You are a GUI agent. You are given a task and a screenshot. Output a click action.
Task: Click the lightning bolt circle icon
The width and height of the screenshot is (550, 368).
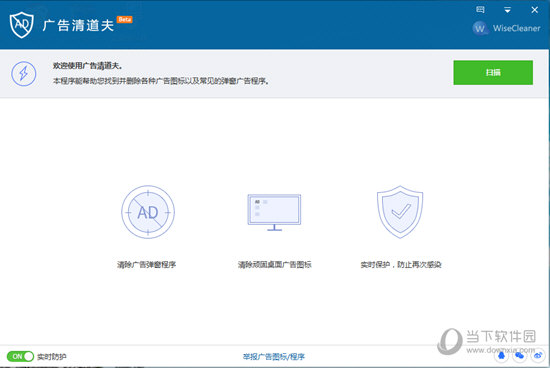[24, 74]
